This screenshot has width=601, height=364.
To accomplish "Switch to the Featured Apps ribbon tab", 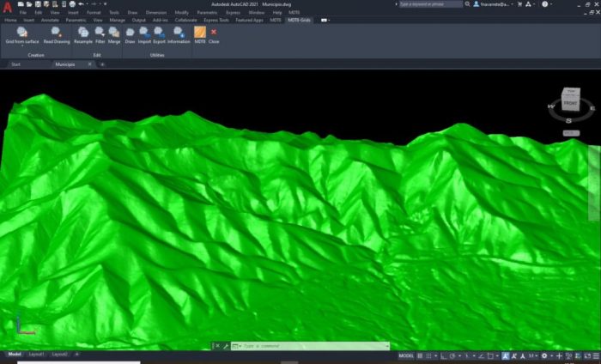I will pyautogui.click(x=249, y=21).
